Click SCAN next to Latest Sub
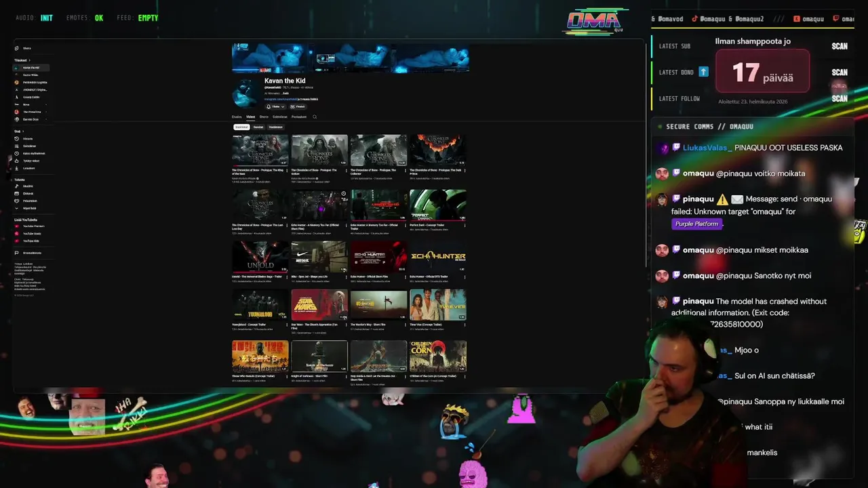This screenshot has height=488, width=868. [840, 46]
